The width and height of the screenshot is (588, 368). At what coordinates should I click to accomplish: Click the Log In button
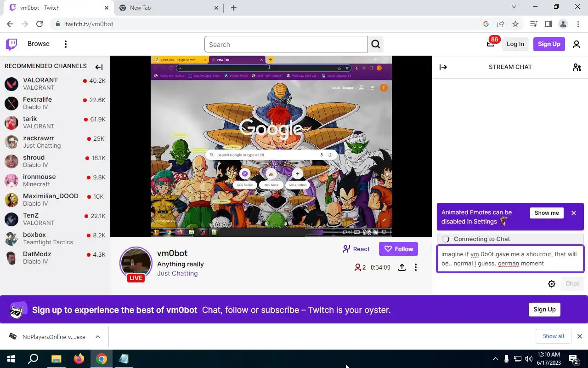click(x=515, y=44)
